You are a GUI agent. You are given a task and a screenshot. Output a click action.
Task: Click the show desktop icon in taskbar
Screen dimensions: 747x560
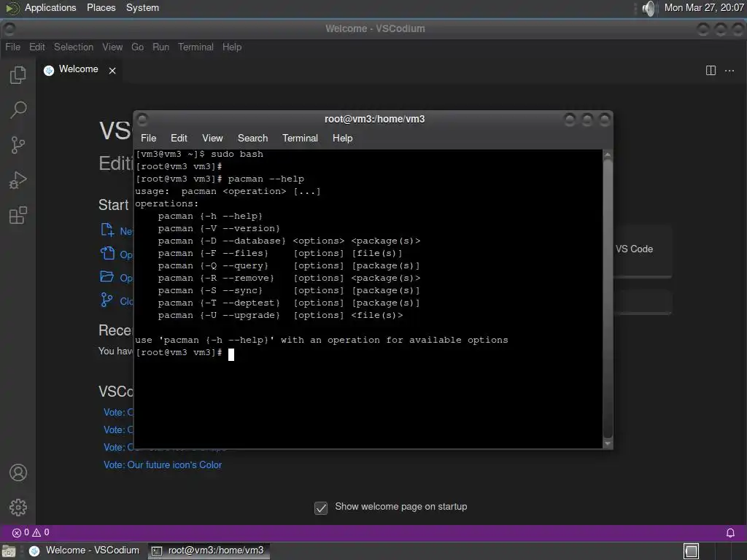9,551
